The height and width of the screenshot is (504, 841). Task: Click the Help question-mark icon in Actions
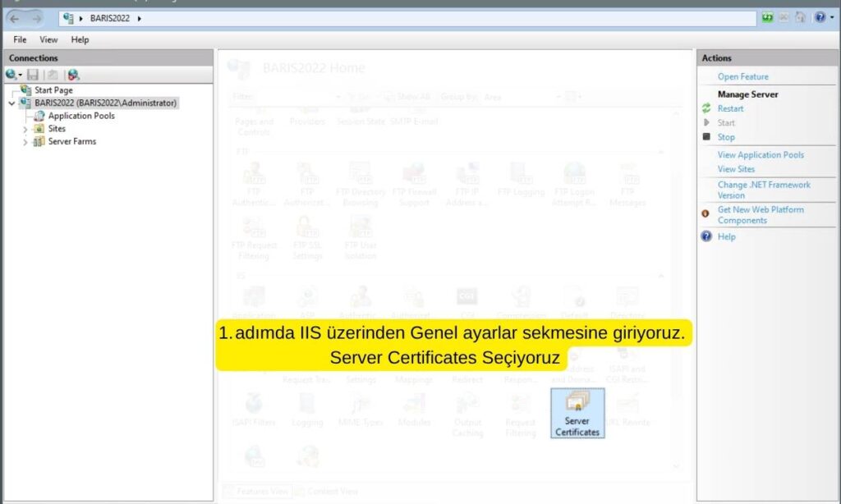(706, 236)
